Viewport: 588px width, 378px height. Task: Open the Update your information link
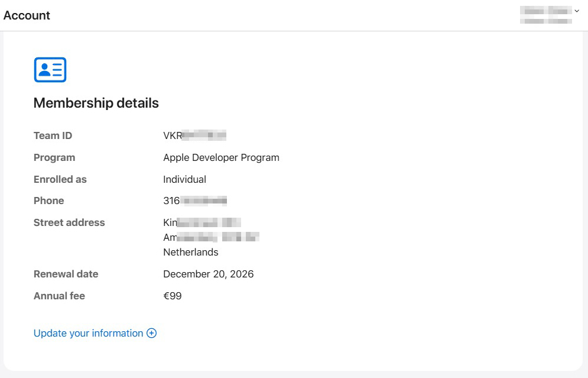[x=88, y=333]
